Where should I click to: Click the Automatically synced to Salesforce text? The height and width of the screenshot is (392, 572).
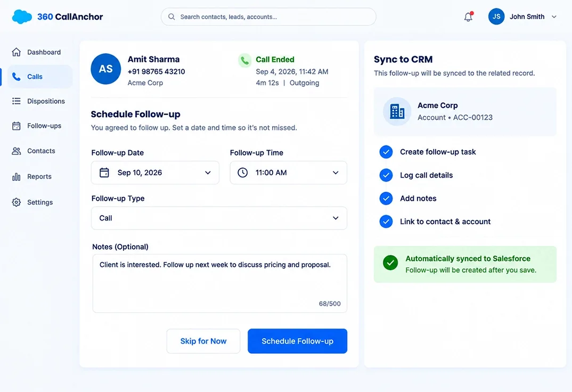tap(468, 258)
